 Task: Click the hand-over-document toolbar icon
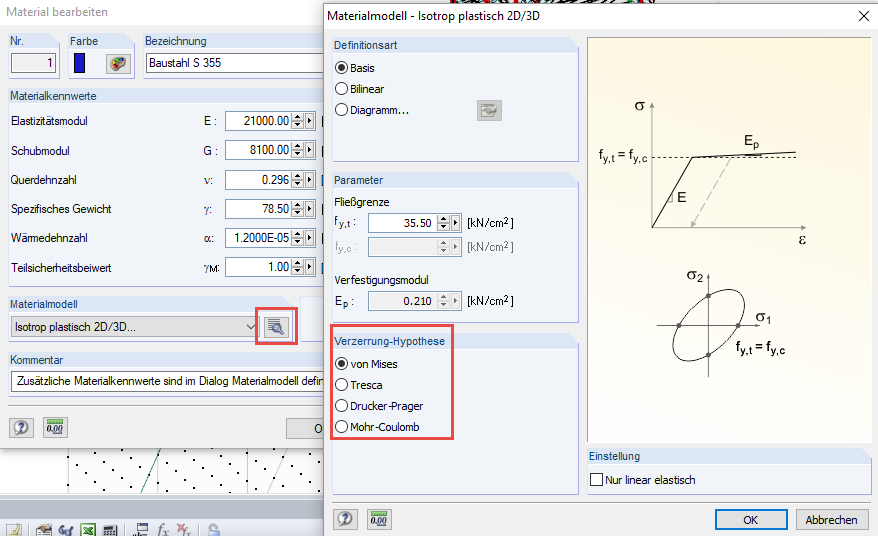pyautogui.click(x=44, y=530)
